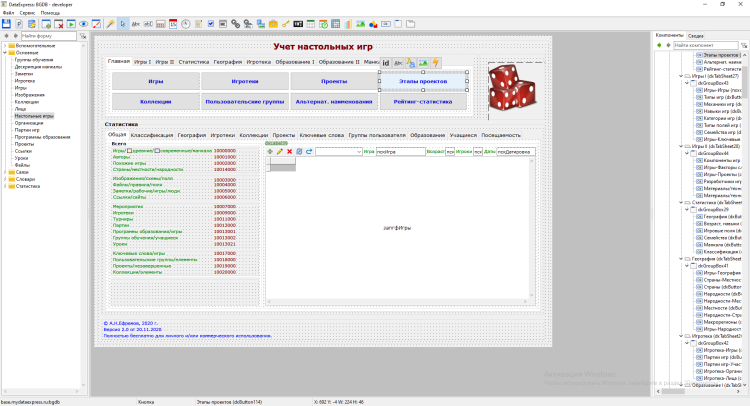Open the Сервис menu
Viewport: 750px width, 406px height.
coord(27,13)
